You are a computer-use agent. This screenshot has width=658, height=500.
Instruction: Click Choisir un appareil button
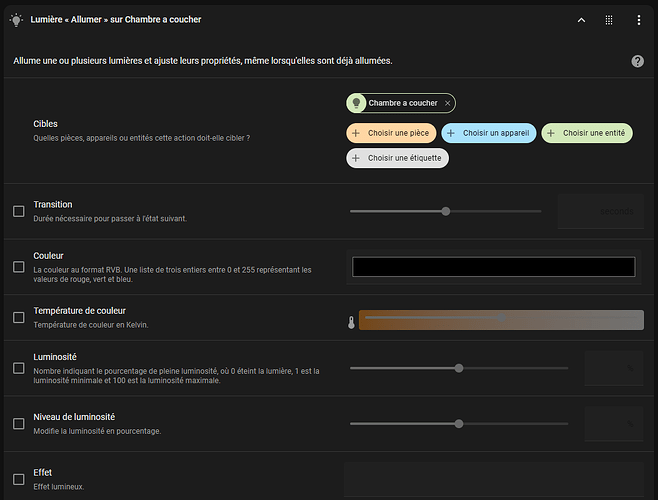(x=489, y=133)
